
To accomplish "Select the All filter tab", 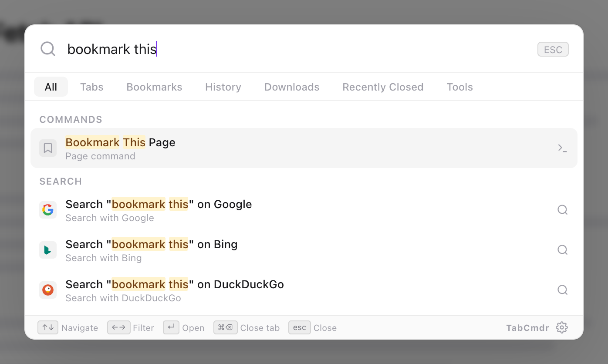I will pos(51,87).
